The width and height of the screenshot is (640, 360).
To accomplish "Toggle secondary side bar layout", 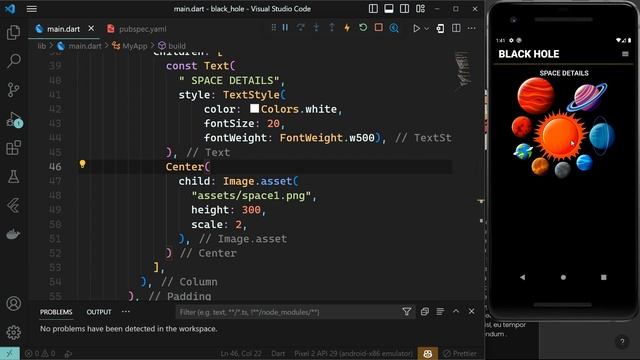I will [x=404, y=9].
